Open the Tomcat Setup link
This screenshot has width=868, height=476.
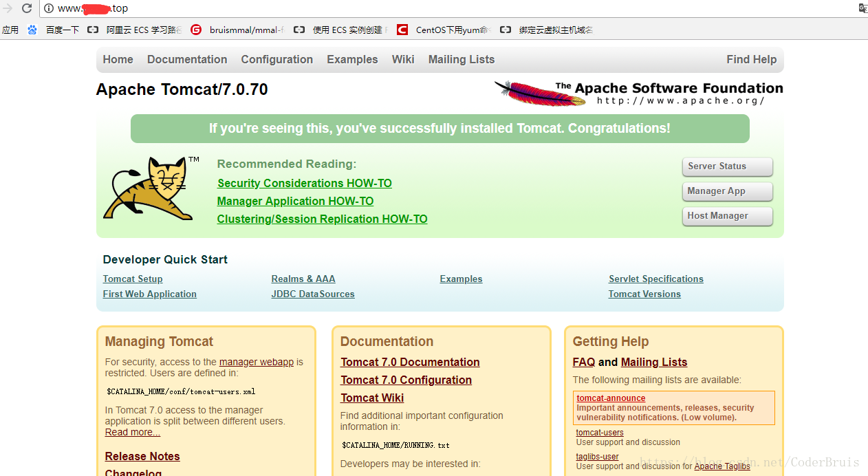click(133, 279)
